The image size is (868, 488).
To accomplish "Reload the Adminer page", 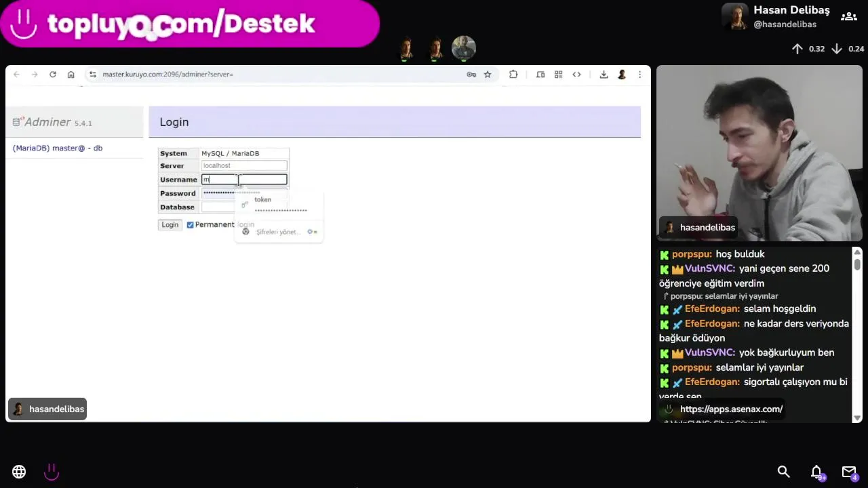I will pyautogui.click(x=53, y=75).
